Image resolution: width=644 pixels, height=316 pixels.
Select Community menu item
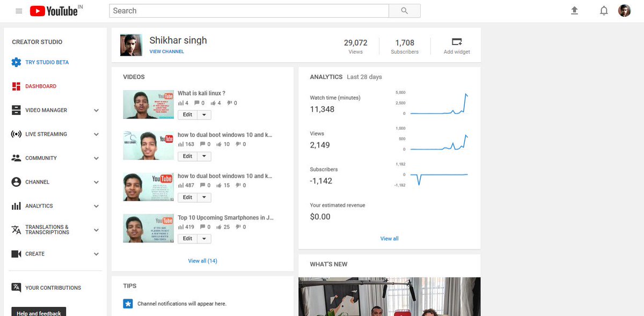coord(41,158)
